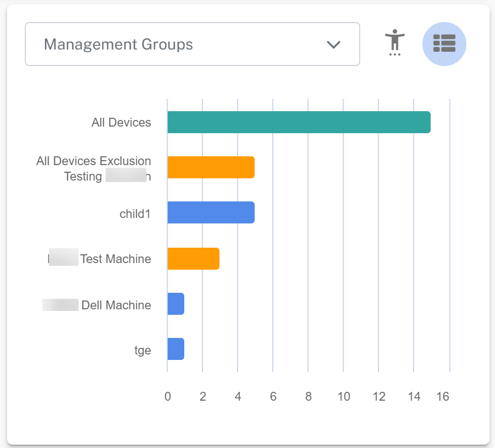Click the orange Test Machine bar

[193, 259]
